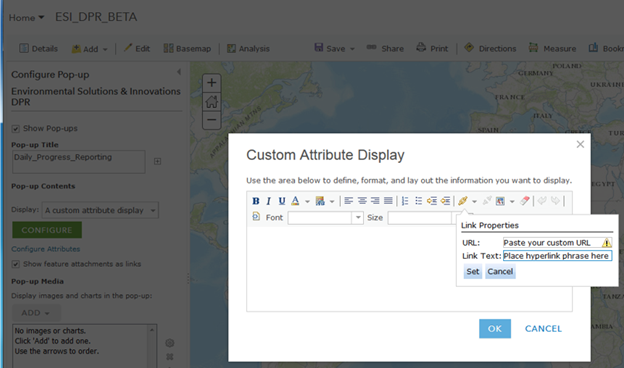Open create link dropdown arrow
Screen dimensions: 624x368
click(474, 201)
